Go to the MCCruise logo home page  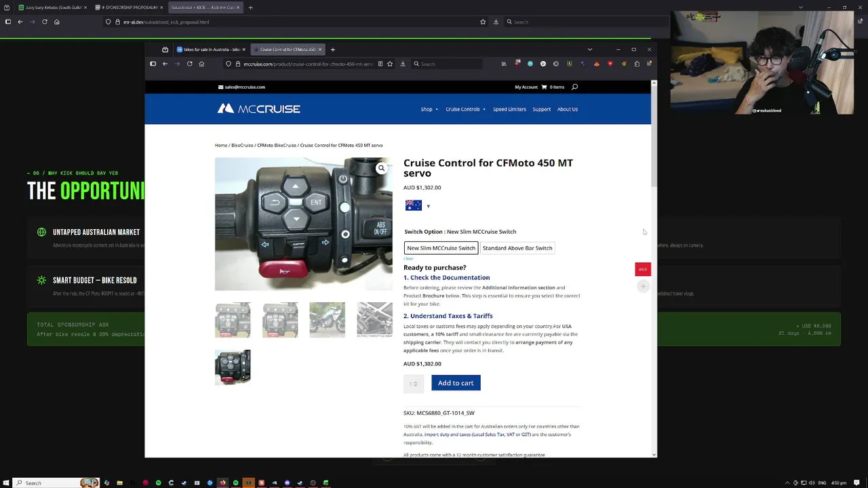(258, 108)
